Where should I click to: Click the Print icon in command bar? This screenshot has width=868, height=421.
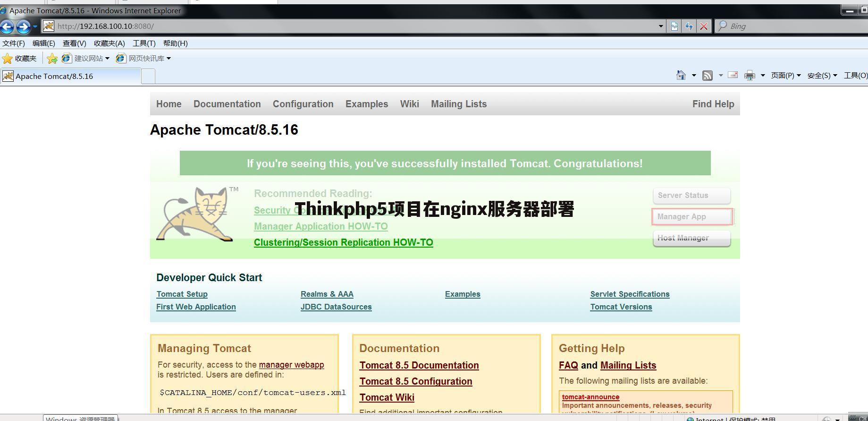coord(750,76)
